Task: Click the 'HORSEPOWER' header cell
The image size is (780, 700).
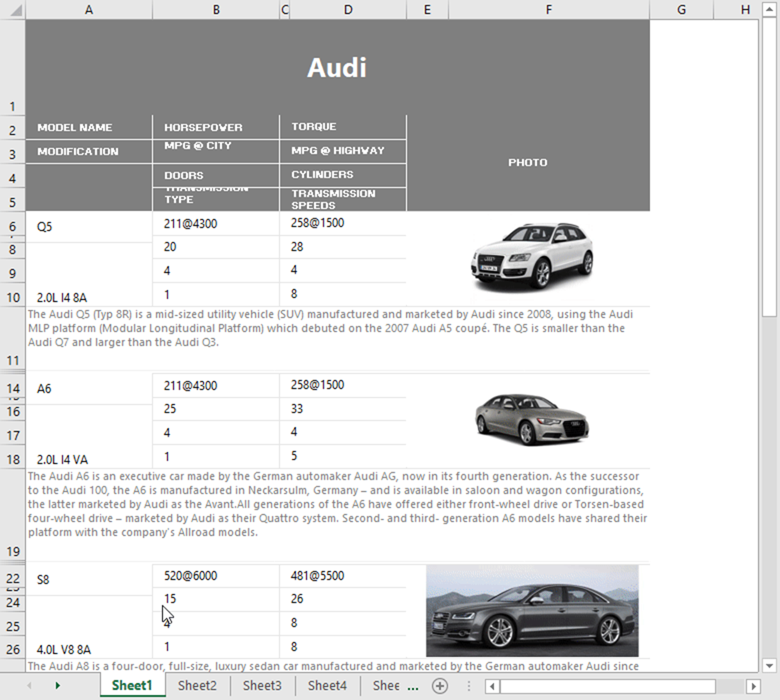Action: click(216, 127)
